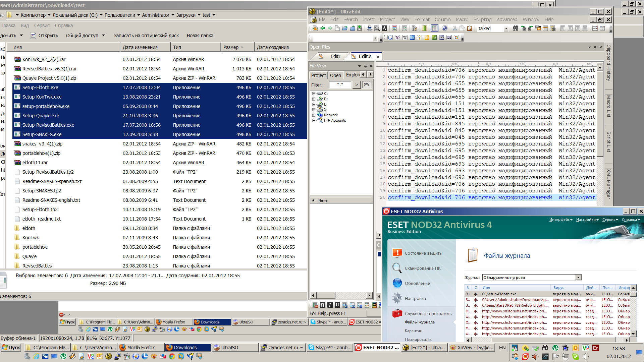The width and height of the screenshot is (644, 362).
Task: Click the Пуск start button
Action: point(11,348)
